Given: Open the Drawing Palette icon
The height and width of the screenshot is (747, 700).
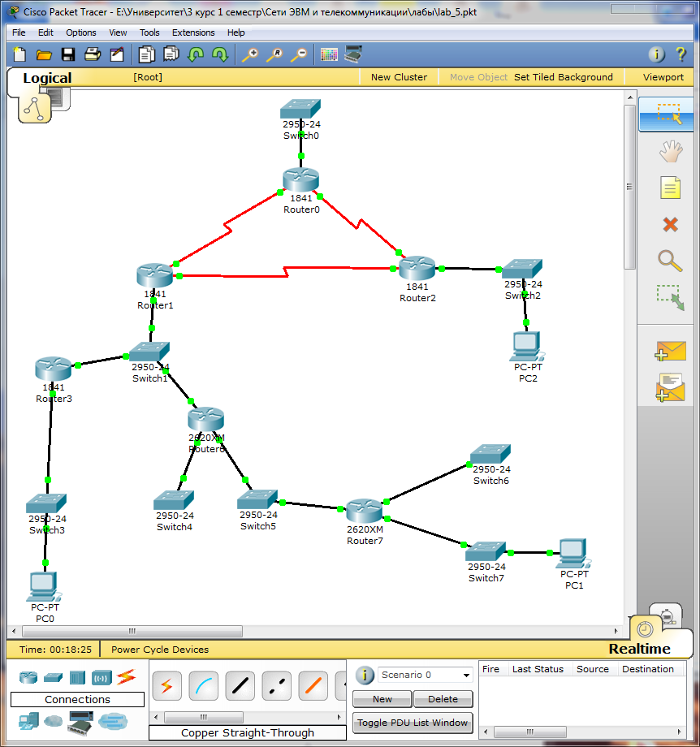Looking at the screenshot, I should 329,54.
